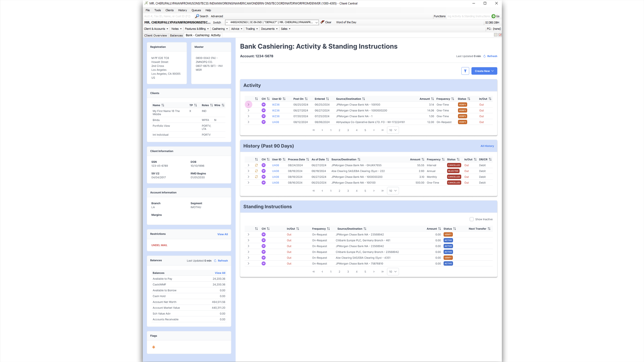Image resolution: width=644 pixels, height=362 pixels.
Task: Sort Activity table by Amount column
Action: 432,99
